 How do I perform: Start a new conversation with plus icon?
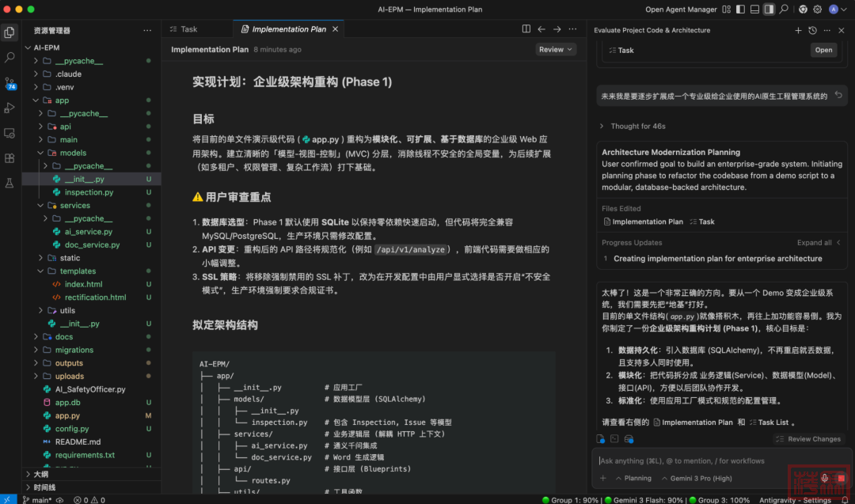tap(798, 30)
